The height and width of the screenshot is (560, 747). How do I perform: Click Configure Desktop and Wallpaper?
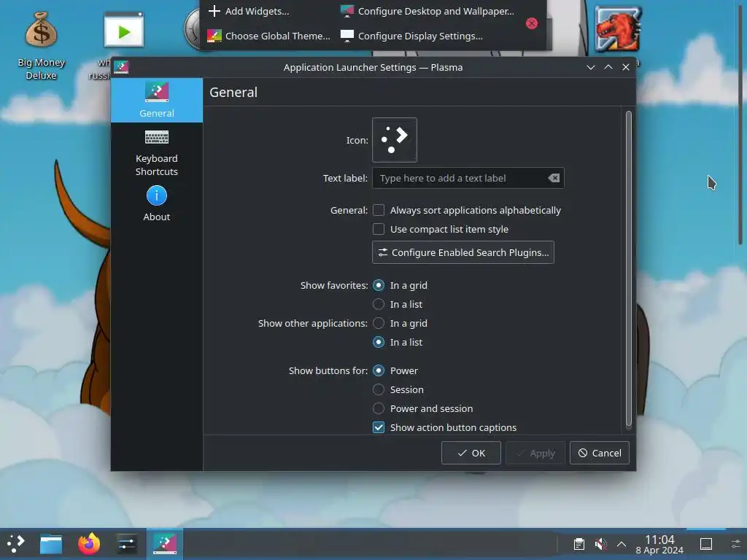[x=427, y=11]
